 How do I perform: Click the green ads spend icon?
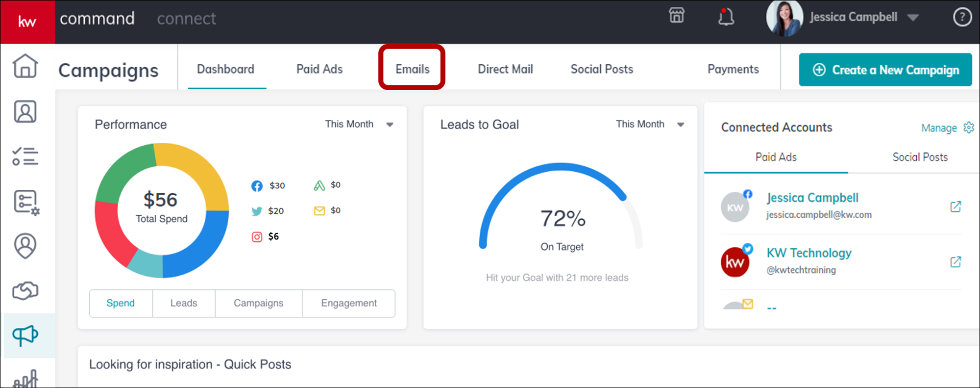point(319,185)
